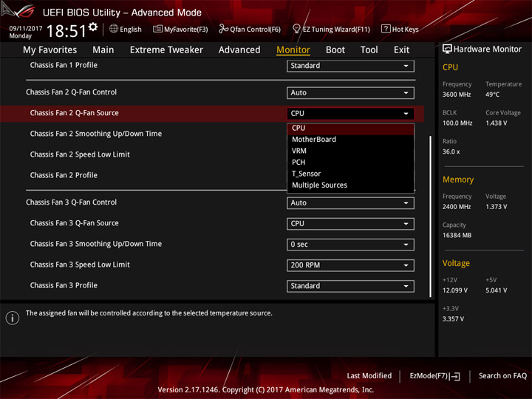532x399 pixels.
Task: Open the Exit tab
Action: pyautogui.click(x=401, y=50)
